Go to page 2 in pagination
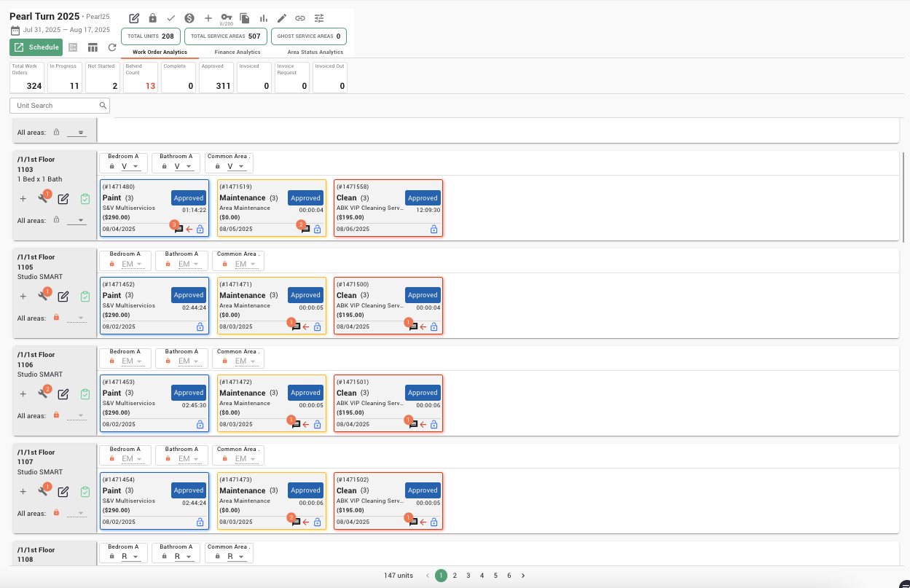The height and width of the screenshot is (588, 910). pyautogui.click(x=455, y=576)
